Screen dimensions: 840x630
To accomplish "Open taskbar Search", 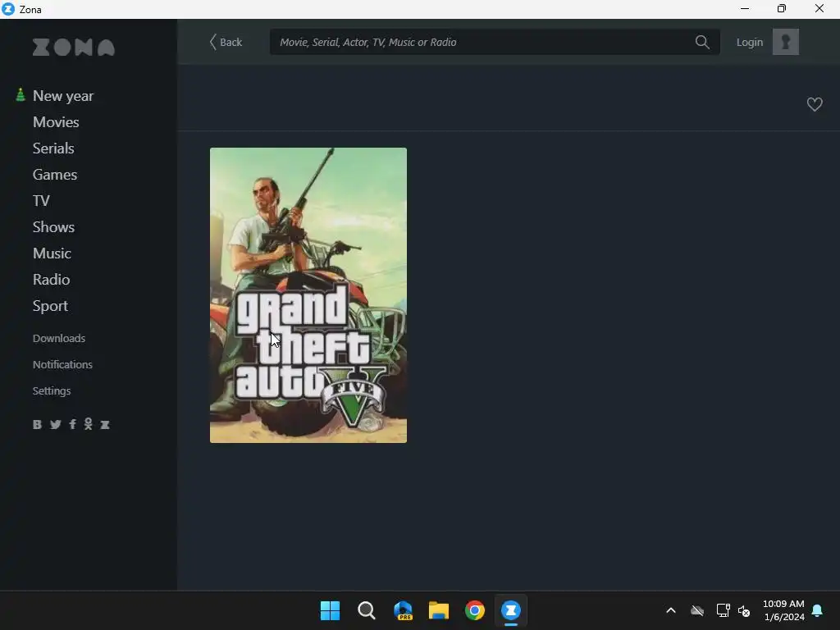I will (367, 610).
